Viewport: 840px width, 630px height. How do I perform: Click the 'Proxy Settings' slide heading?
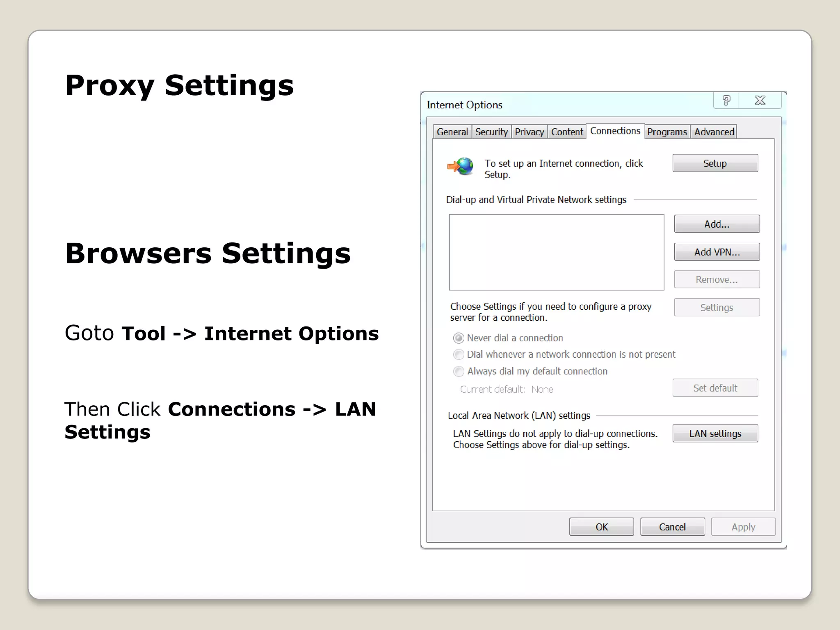point(180,85)
